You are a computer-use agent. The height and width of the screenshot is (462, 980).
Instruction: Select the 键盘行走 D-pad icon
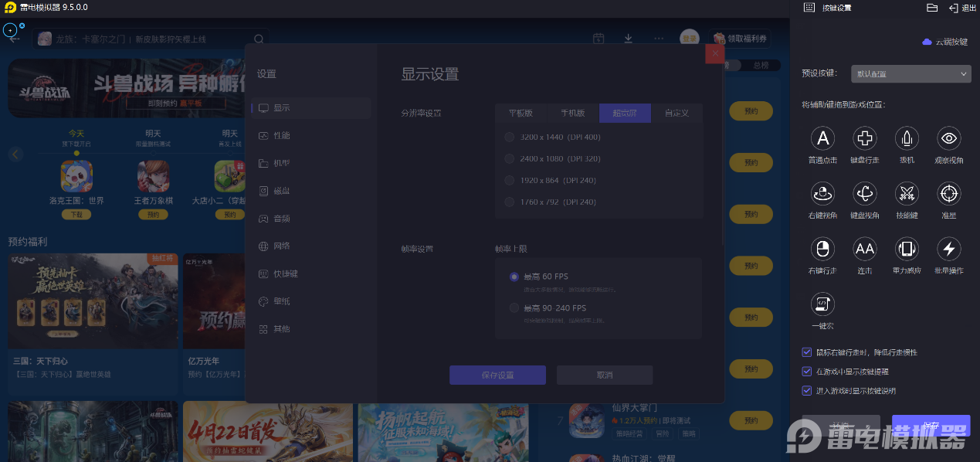[864, 138]
